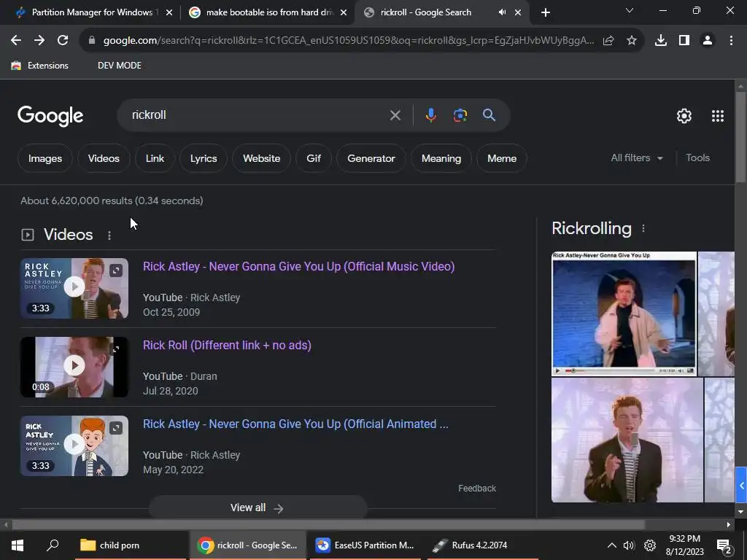The height and width of the screenshot is (560, 747).
Task: Open the DEV MODE bookmark
Action: pos(120,66)
